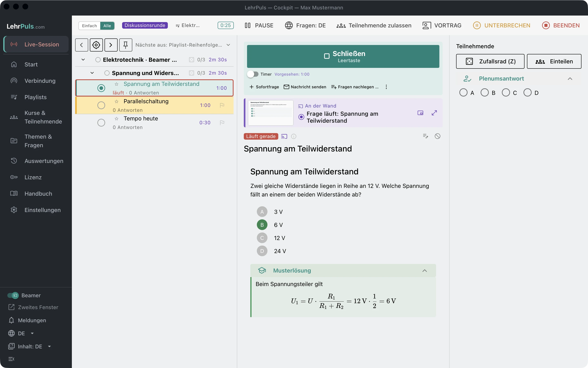
Task: Click the Zufallsrad (Z) button
Action: click(x=490, y=61)
